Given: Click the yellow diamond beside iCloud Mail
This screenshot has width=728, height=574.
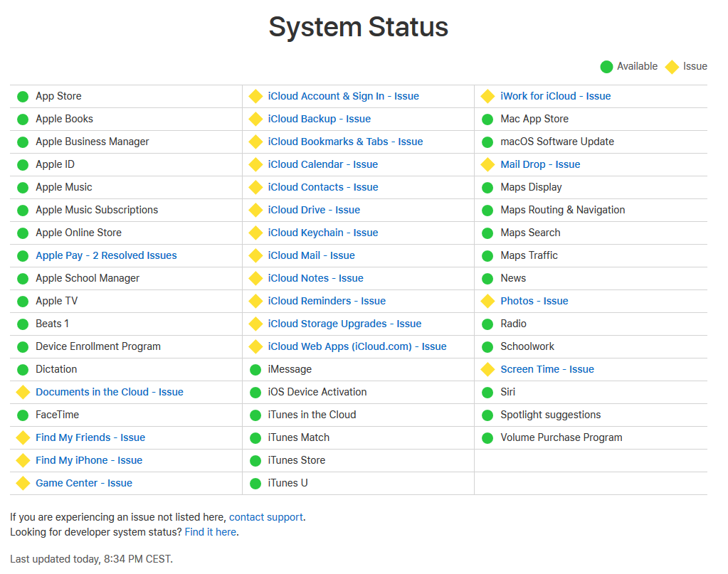Looking at the screenshot, I should (x=255, y=255).
